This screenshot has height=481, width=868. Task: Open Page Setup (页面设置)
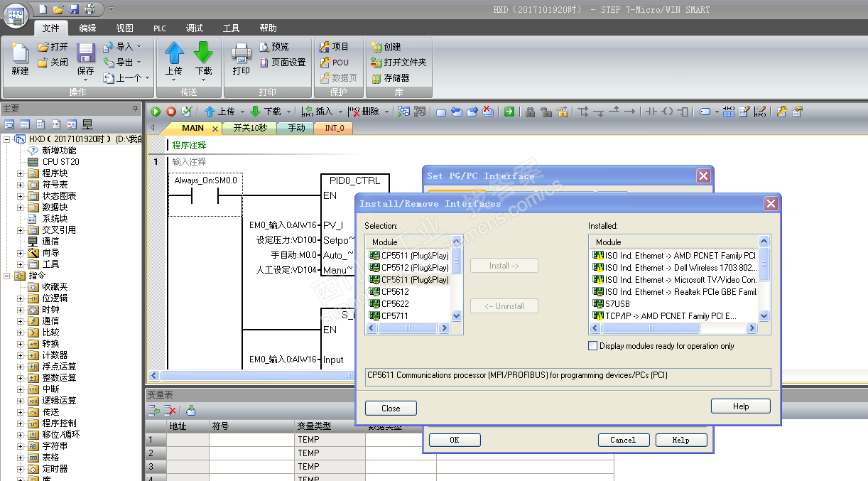coord(283,63)
